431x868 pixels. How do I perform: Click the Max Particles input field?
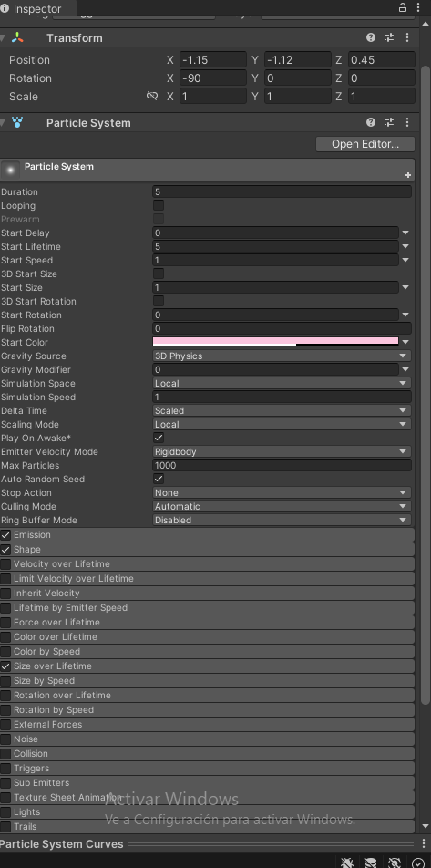[282, 466]
